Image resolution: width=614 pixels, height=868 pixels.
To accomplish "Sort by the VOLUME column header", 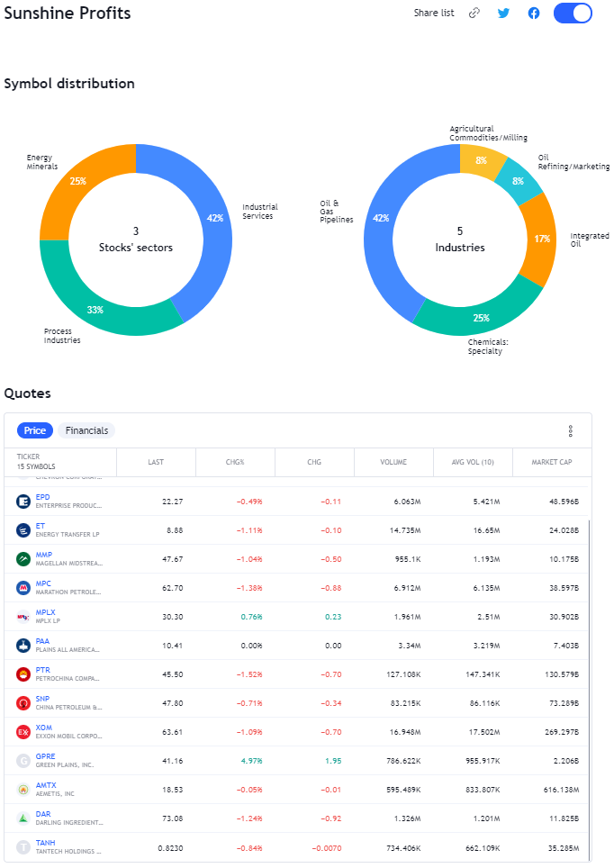I will tap(393, 462).
